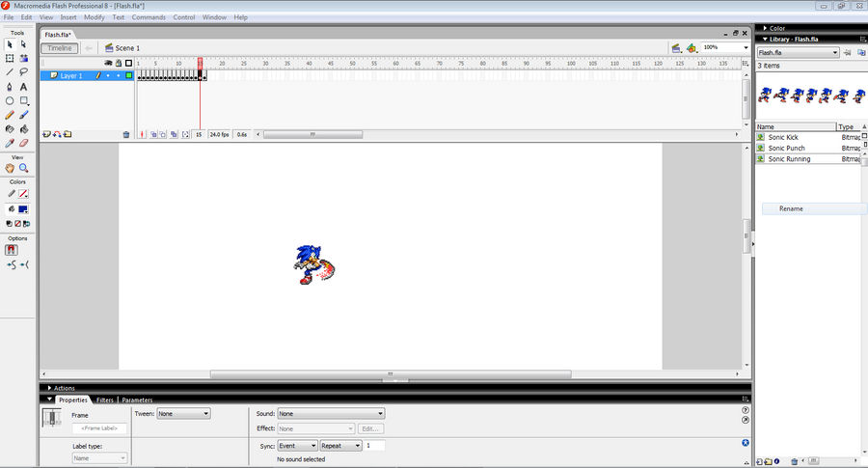Switch to the Filters tab
The image size is (868, 468).
[x=104, y=399]
